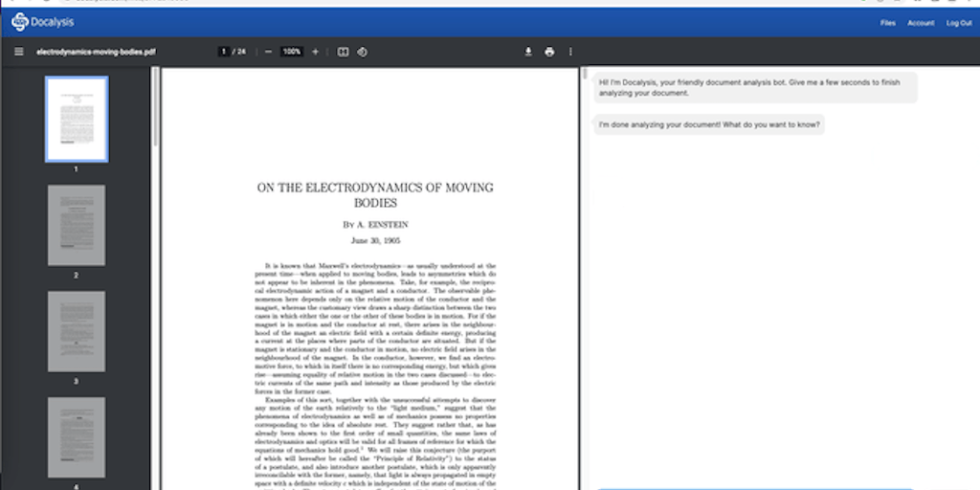Click the zoom out minus icon
980x490 pixels.
point(268,52)
